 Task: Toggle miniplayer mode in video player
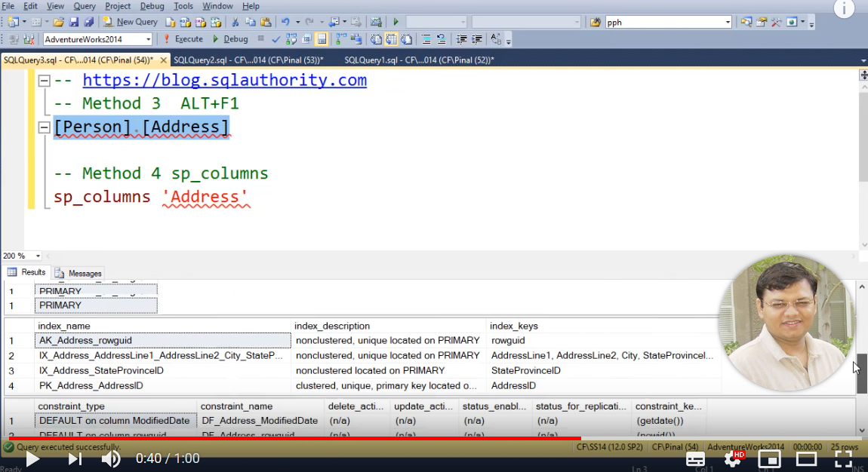(x=769, y=458)
